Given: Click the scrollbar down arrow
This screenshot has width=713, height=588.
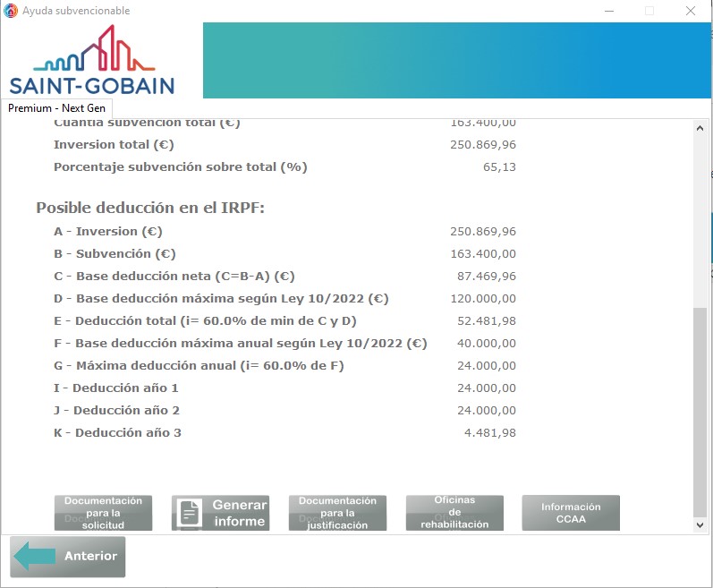Looking at the screenshot, I should (700, 525).
